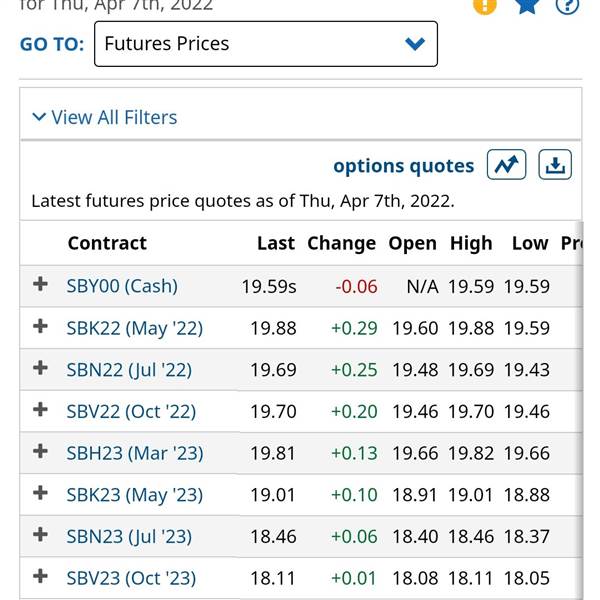
Task: Open the SBV23 (Oct '23) contract link
Action: (131, 578)
